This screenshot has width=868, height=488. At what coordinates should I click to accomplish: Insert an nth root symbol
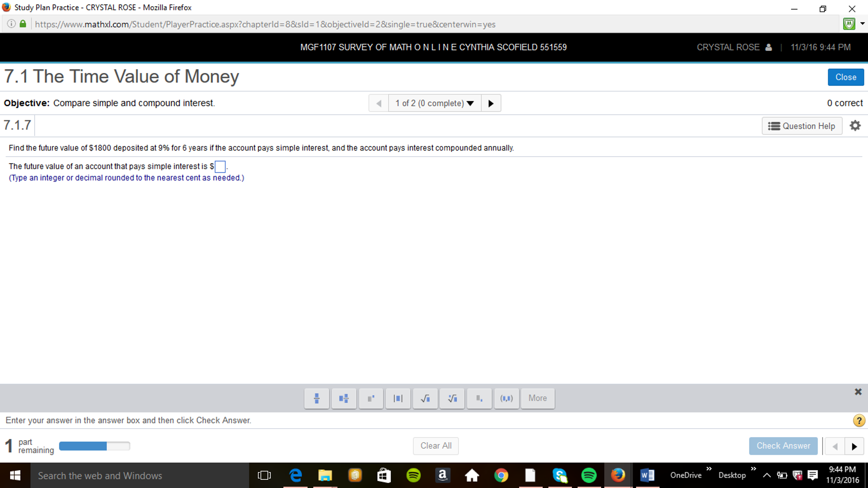point(452,398)
